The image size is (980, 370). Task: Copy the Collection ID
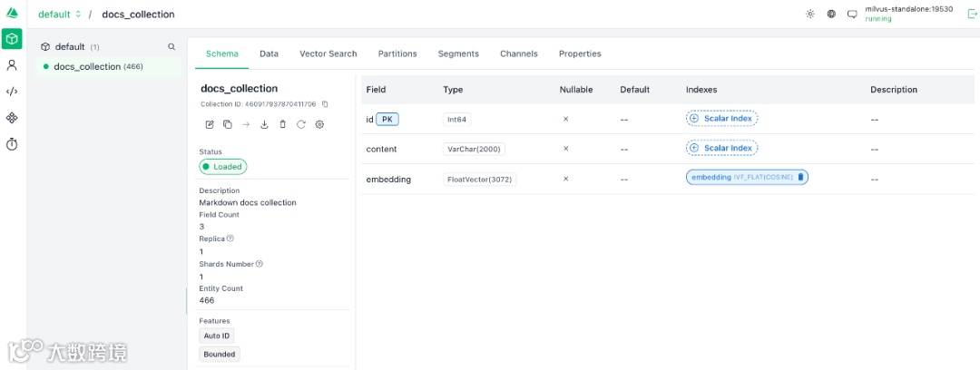[x=325, y=104]
